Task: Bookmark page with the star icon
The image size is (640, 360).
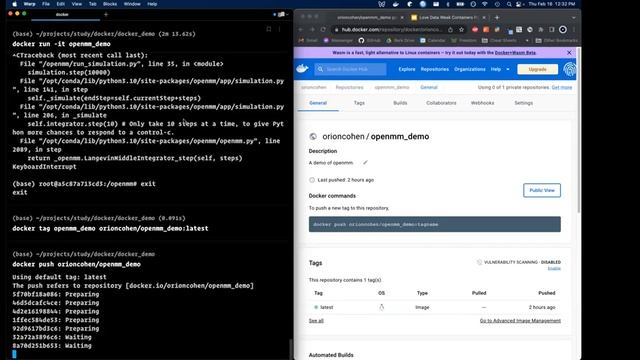Action: (x=461, y=29)
